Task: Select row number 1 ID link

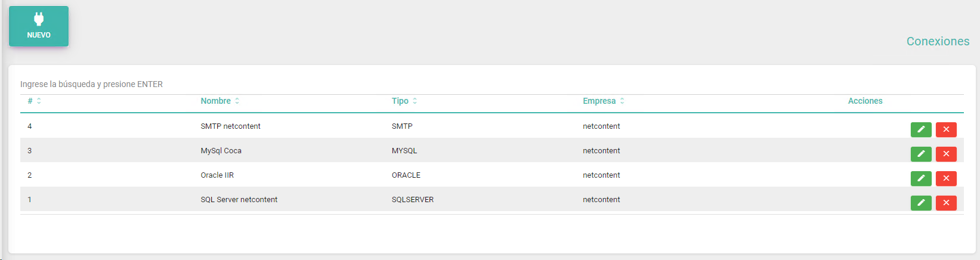Action: (29, 200)
